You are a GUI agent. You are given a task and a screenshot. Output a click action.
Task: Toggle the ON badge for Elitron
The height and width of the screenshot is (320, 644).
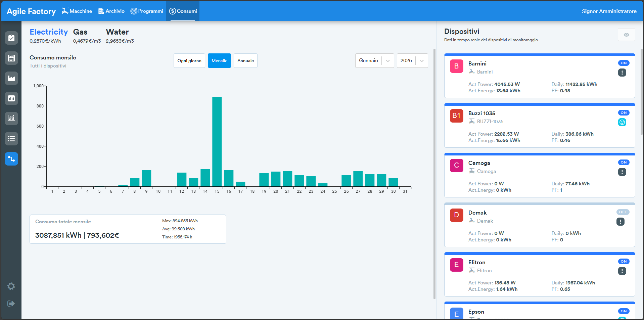[x=624, y=262]
